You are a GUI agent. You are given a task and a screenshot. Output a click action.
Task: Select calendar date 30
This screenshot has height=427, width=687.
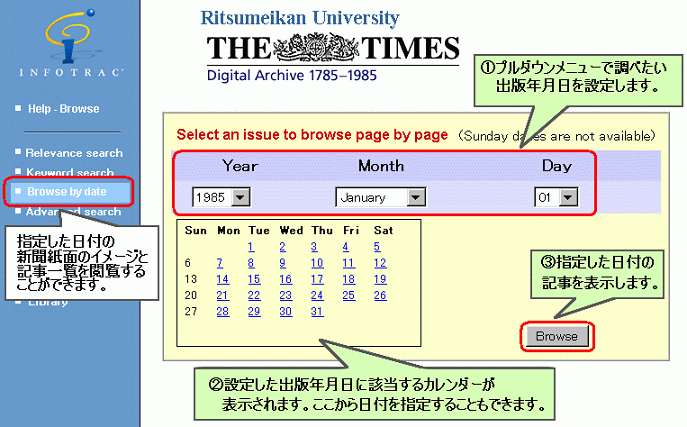[286, 311]
